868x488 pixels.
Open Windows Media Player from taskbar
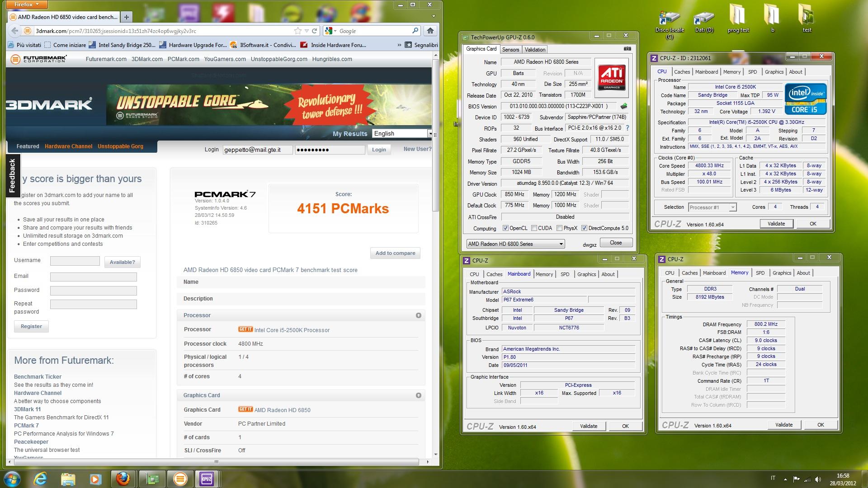click(95, 479)
